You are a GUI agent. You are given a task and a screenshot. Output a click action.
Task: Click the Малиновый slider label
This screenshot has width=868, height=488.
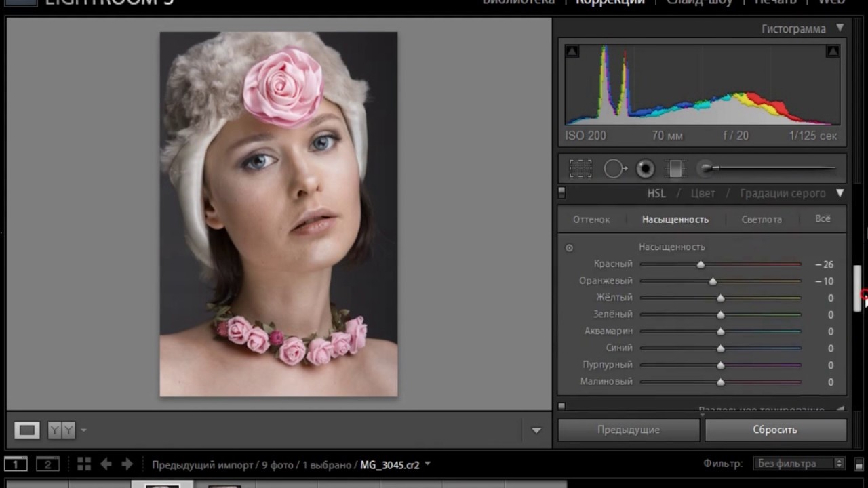pos(606,382)
